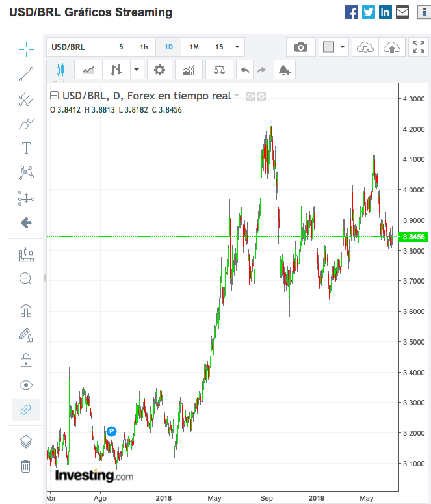Share via email envelope icon
Image resolution: width=431 pixels, height=504 pixels.
(402, 12)
